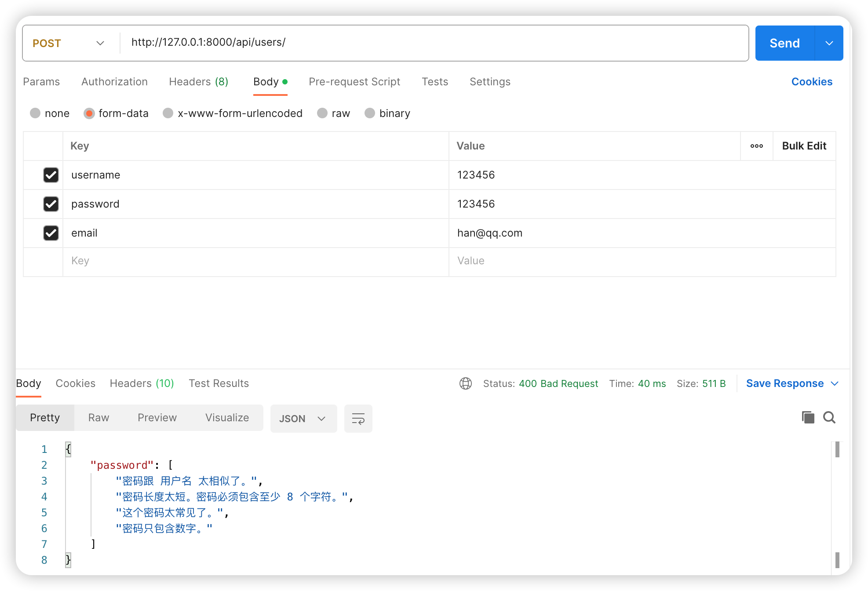The image size is (868, 591).
Task: Open search in response body
Action: tap(829, 417)
